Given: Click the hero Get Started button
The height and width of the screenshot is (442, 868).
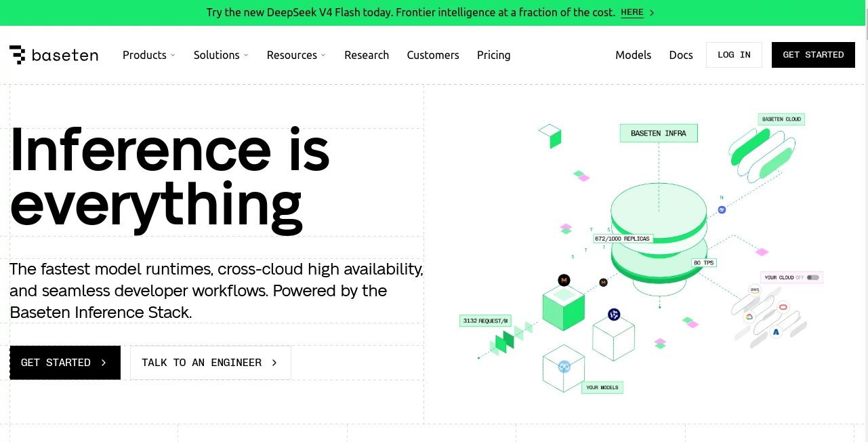Looking at the screenshot, I should pos(65,363).
